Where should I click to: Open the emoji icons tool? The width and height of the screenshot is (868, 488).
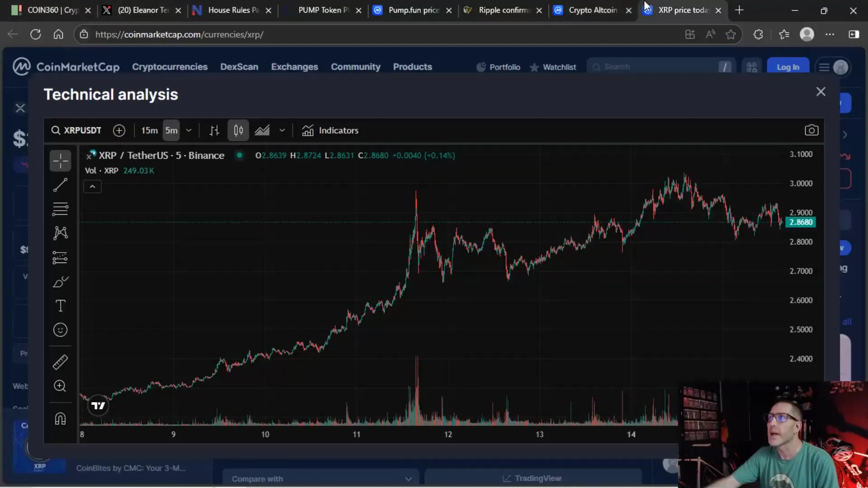tap(60, 330)
